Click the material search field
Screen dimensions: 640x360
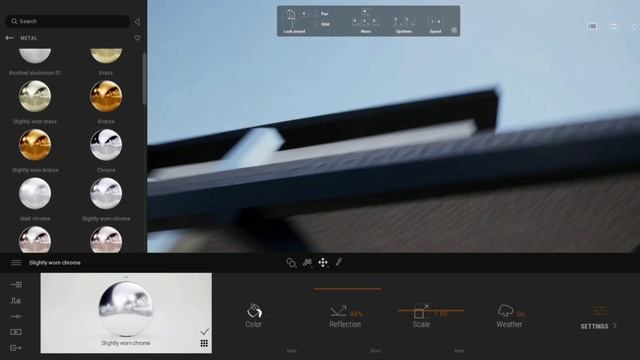click(x=67, y=21)
